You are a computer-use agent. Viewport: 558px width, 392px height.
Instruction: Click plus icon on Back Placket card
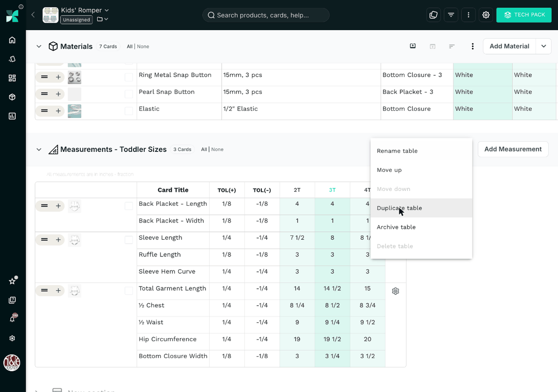click(58, 206)
